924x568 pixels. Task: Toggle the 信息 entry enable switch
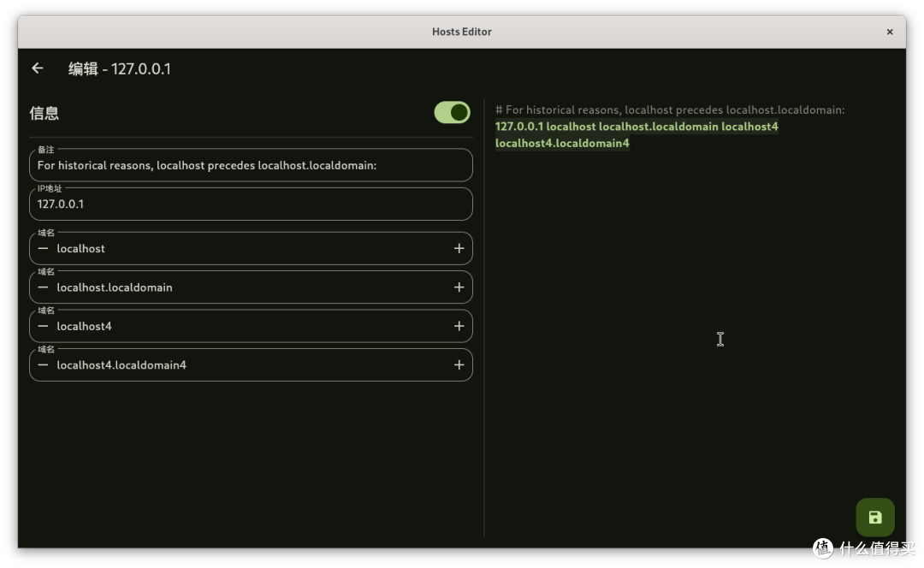pyautogui.click(x=452, y=113)
